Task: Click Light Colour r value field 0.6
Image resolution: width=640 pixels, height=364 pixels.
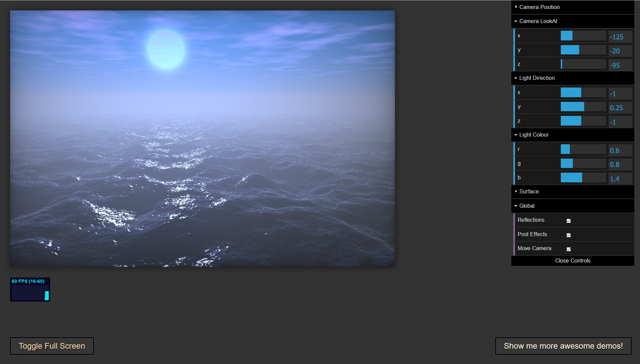Action: [620, 150]
